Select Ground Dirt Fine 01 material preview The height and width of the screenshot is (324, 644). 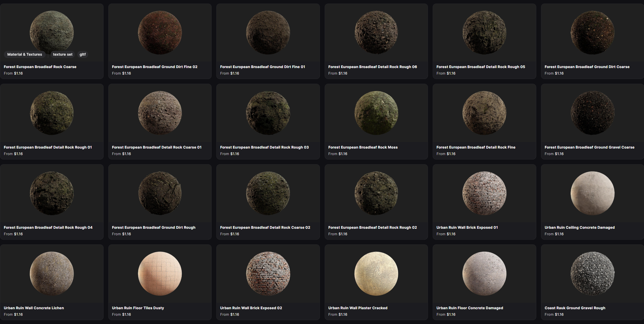268,33
